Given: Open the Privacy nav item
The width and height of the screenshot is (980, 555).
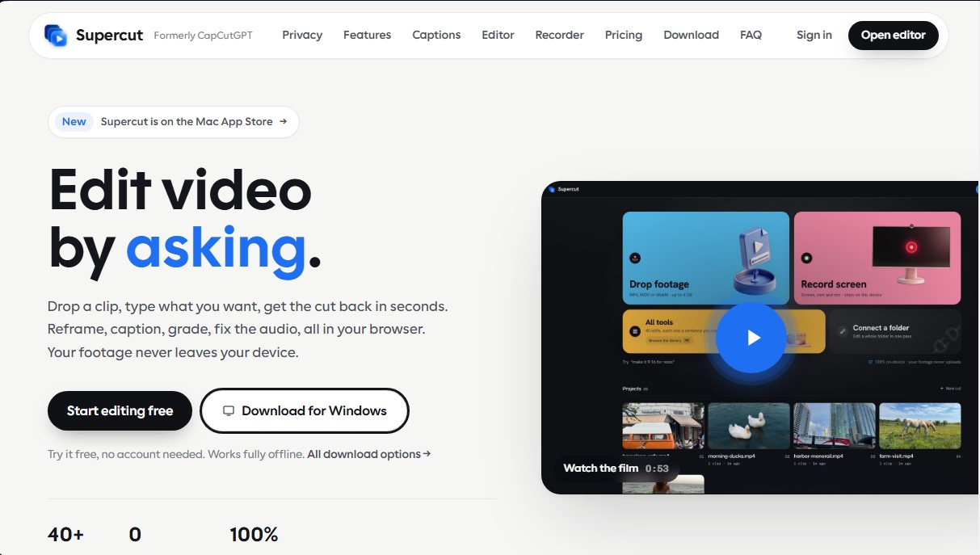Looking at the screenshot, I should pos(302,35).
